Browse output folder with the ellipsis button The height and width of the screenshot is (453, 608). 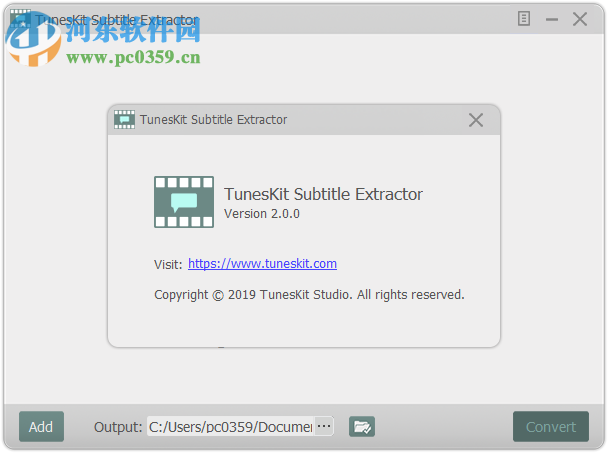(x=324, y=426)
